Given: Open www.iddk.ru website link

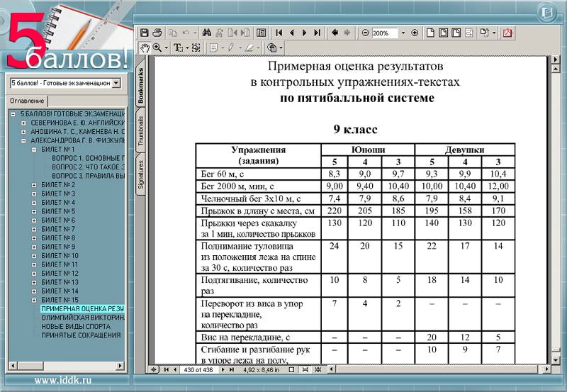Looking at the screenshot, I should click(62, 380).
